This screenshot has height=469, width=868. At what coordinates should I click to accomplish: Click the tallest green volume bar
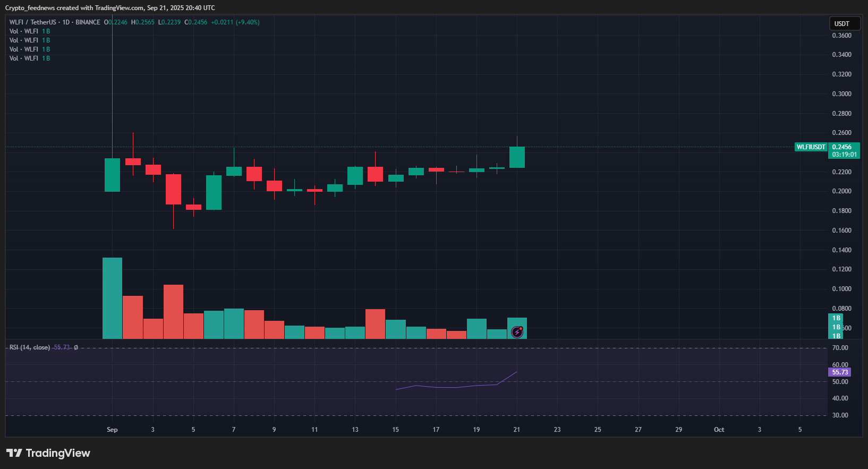coord(112,297)
